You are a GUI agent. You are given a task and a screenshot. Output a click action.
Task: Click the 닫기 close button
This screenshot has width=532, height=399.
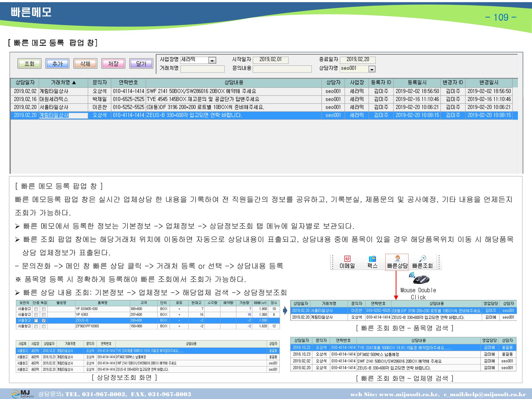[x=141, y=64]
